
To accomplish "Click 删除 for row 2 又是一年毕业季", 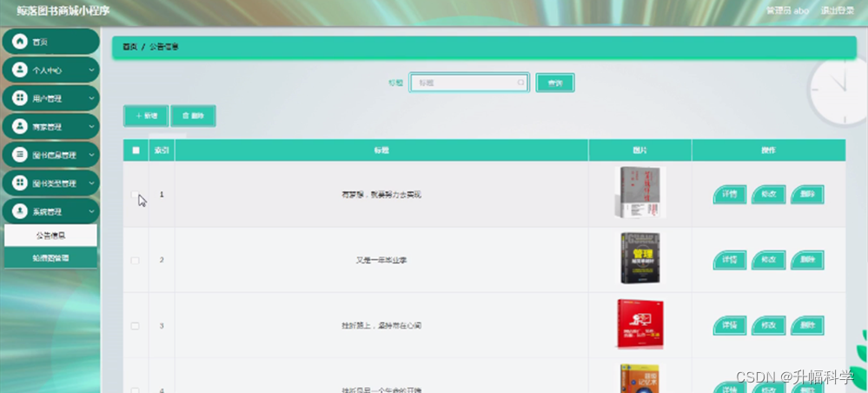I will click(807, 260).
